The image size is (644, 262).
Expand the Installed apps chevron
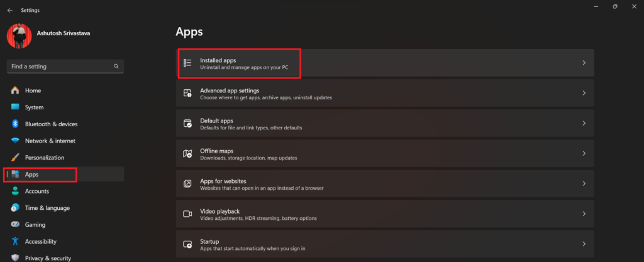click(584, 63)
